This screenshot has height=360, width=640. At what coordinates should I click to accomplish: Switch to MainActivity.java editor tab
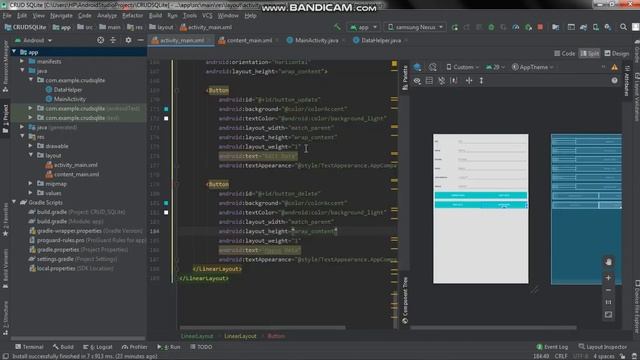point(316,40)
